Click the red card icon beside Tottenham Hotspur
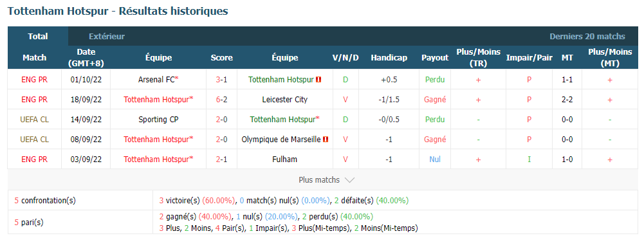 click(318, 80)
